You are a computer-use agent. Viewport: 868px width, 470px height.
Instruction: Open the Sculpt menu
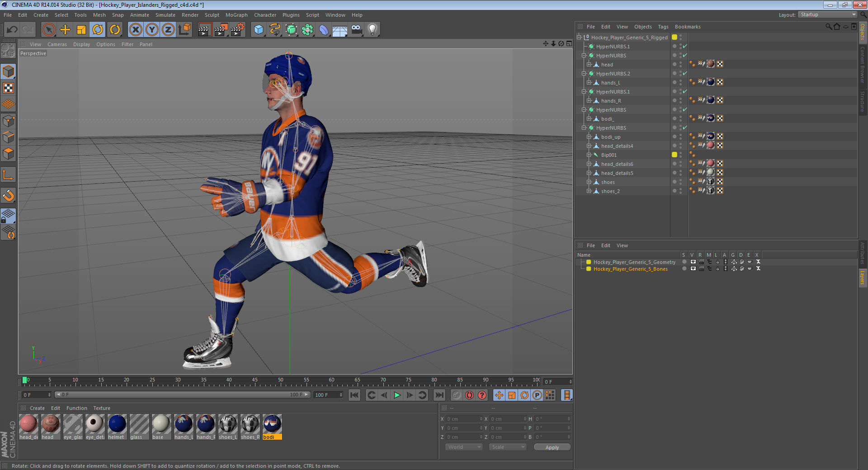(x=212, y=15)
